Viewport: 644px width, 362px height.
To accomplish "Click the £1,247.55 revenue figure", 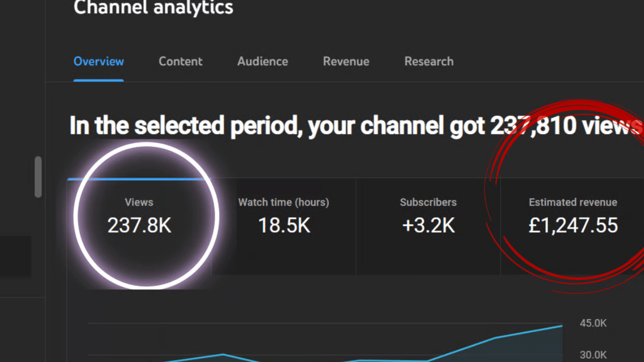I will (573, 226).
